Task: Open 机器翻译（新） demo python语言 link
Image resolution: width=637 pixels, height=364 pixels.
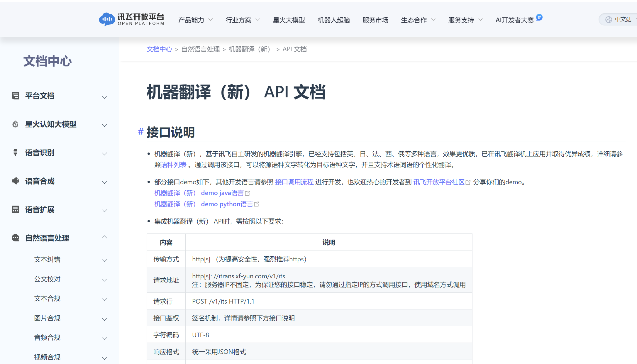Action: coord(204,204)
